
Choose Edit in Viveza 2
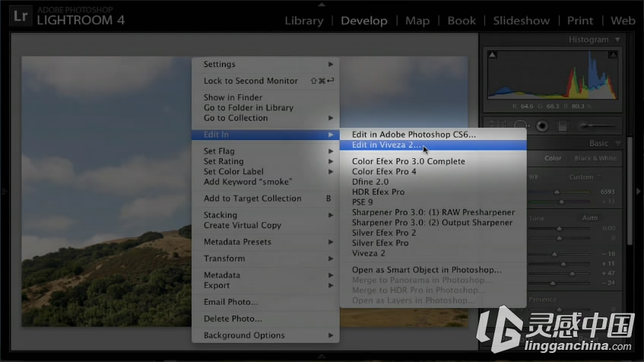point(433,144)
